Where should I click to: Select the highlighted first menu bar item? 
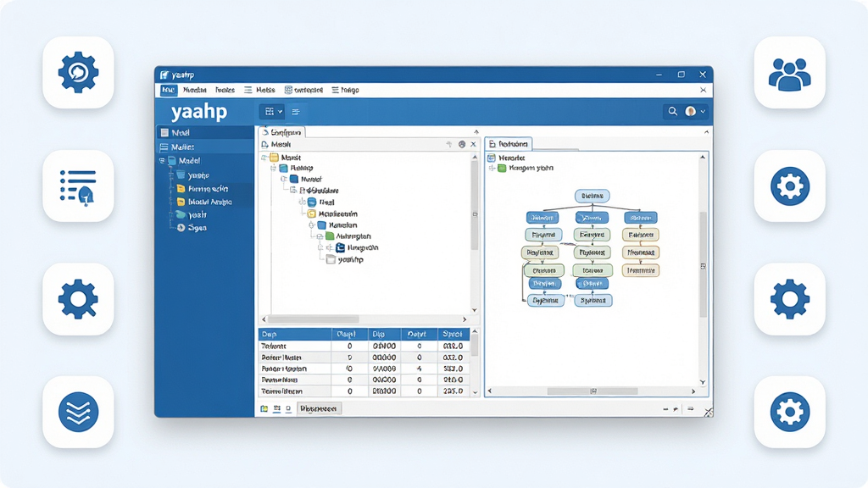(x=169, y=90)
